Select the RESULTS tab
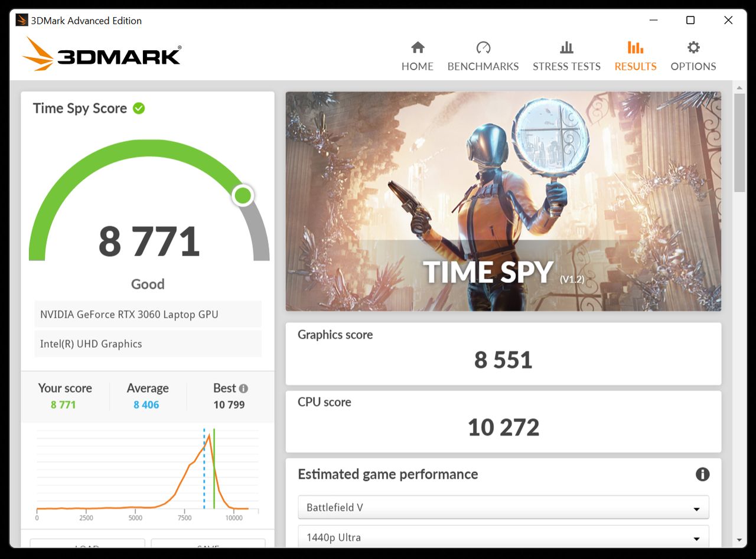 point(636,56)
